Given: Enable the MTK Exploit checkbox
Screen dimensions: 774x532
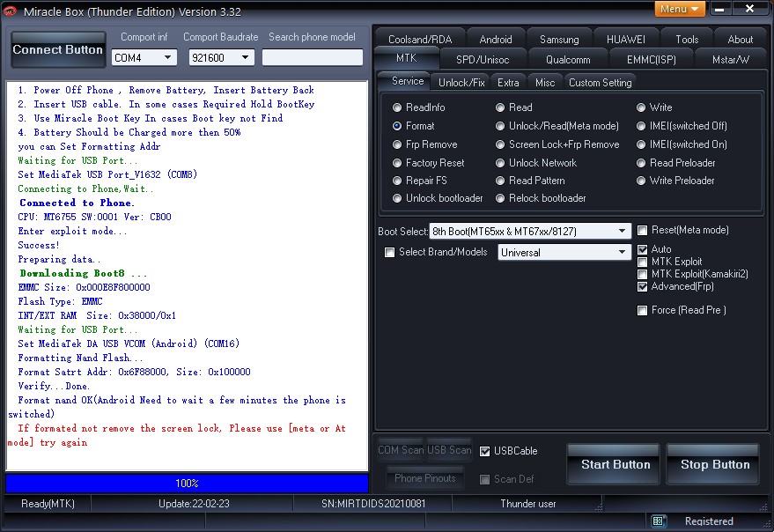Looking at the screenshot, I should pyautogui.click(x=642, y=262).
